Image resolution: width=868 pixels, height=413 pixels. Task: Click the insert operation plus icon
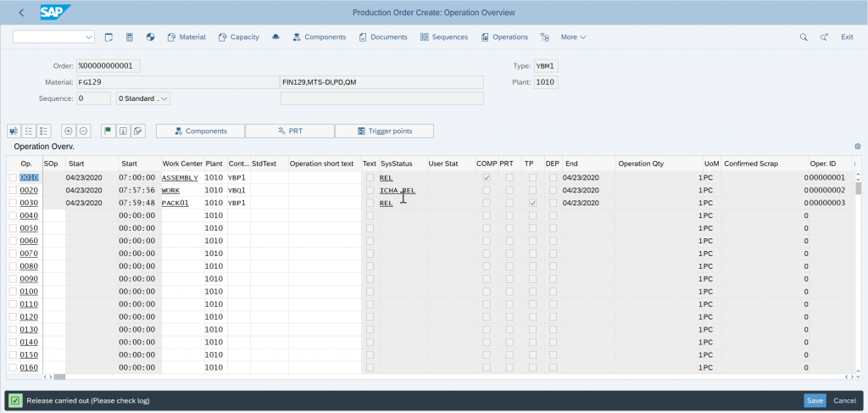point(69,131)
